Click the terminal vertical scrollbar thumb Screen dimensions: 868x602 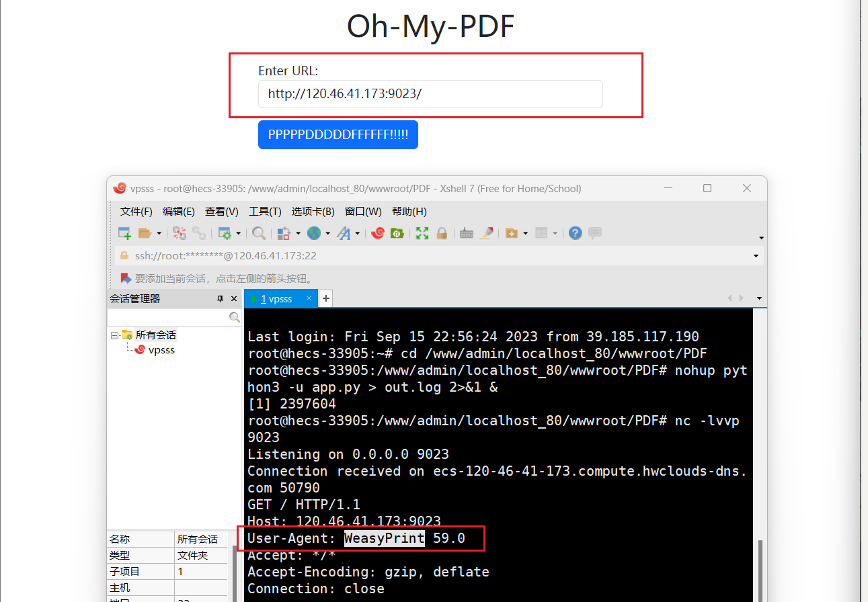click(761, 570)
